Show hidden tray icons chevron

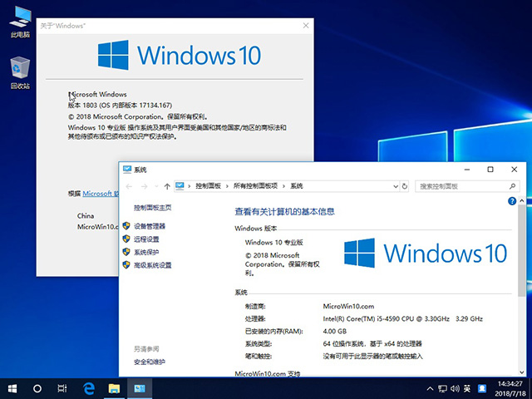[x=430, y=388]
